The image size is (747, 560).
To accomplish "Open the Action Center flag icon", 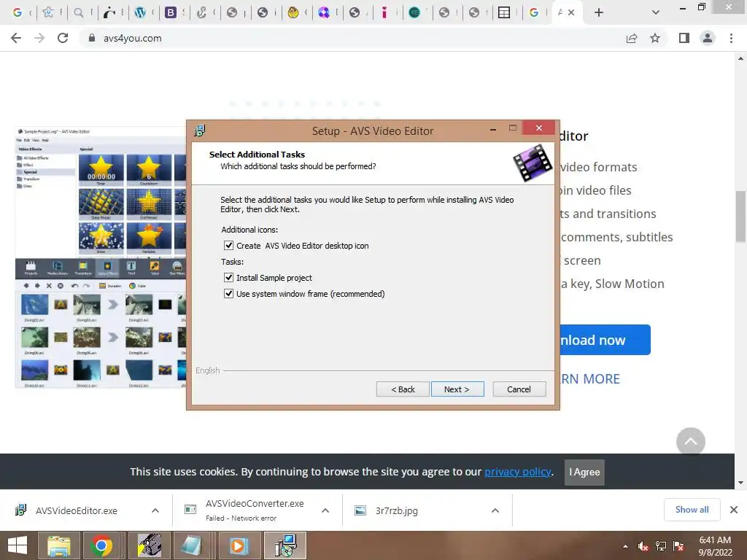I will [x=678, y=546].
